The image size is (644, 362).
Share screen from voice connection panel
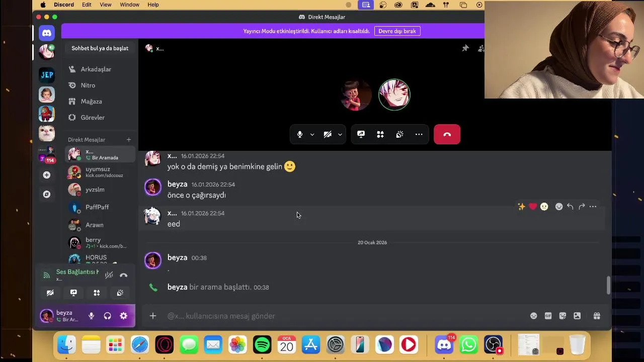click(73, 293)
